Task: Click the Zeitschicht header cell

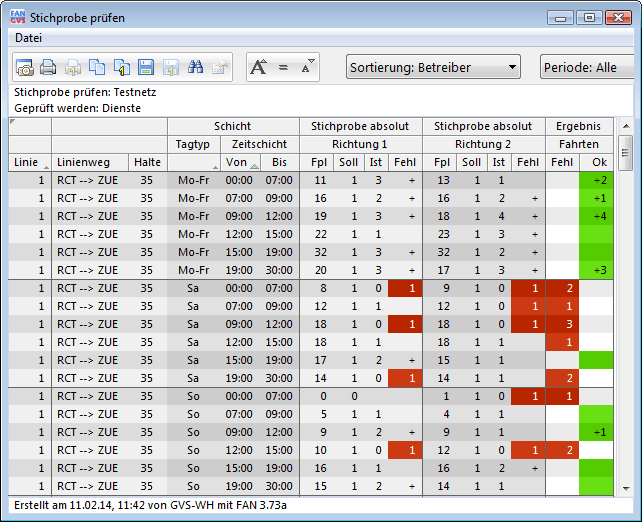Action: coord(260,144)
